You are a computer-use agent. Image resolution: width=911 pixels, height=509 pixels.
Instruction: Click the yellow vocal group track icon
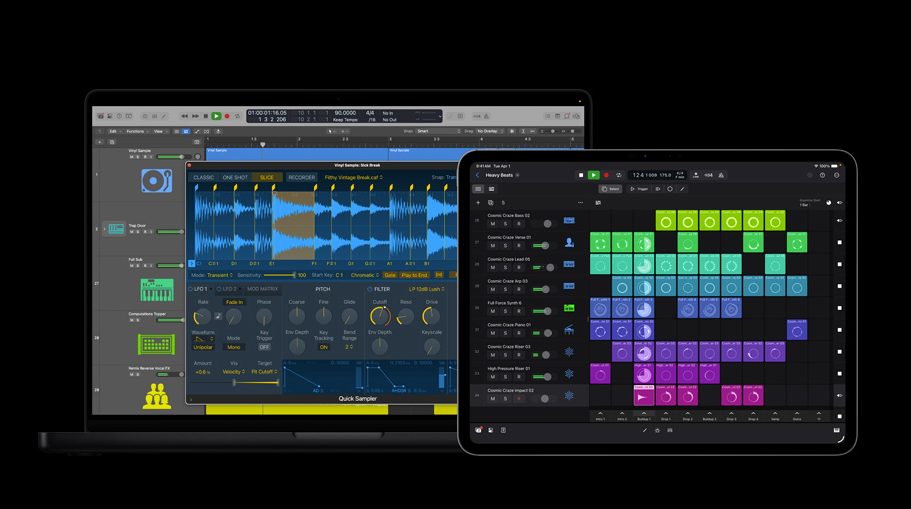click(157, 396)
